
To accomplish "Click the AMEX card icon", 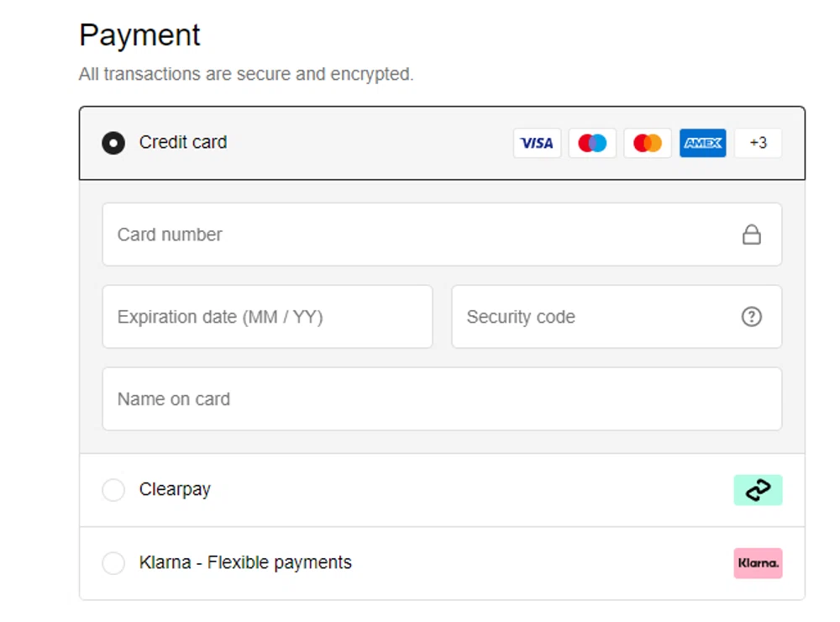I will (x=702, y=143).
